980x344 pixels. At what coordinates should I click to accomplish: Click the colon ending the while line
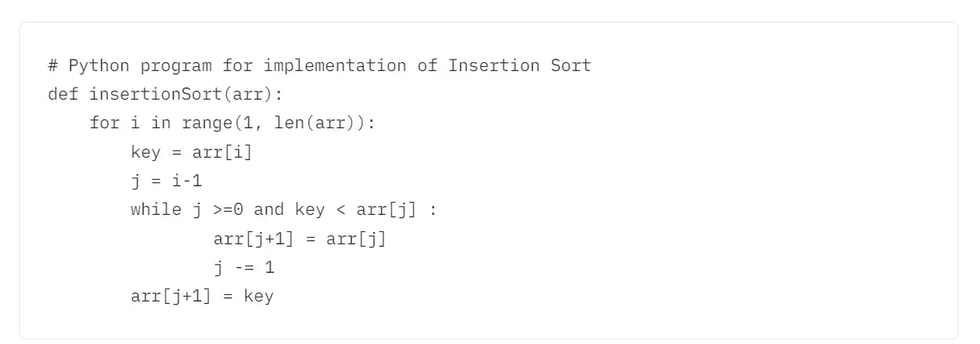[x=432, y=210]
